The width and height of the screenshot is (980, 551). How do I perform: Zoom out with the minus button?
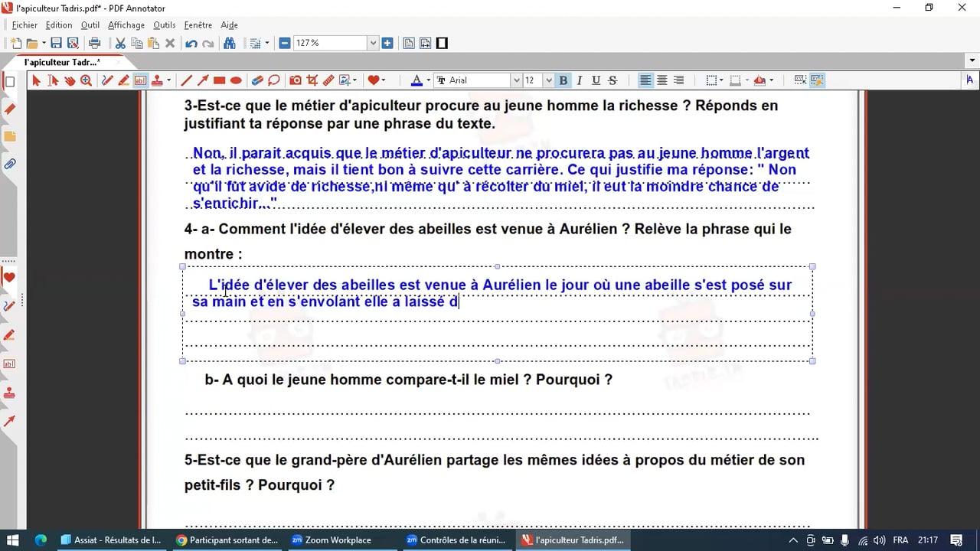point(285,44)
